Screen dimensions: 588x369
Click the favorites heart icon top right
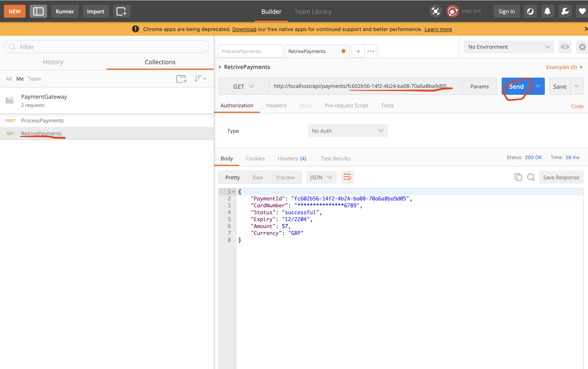tap(583, 11)
